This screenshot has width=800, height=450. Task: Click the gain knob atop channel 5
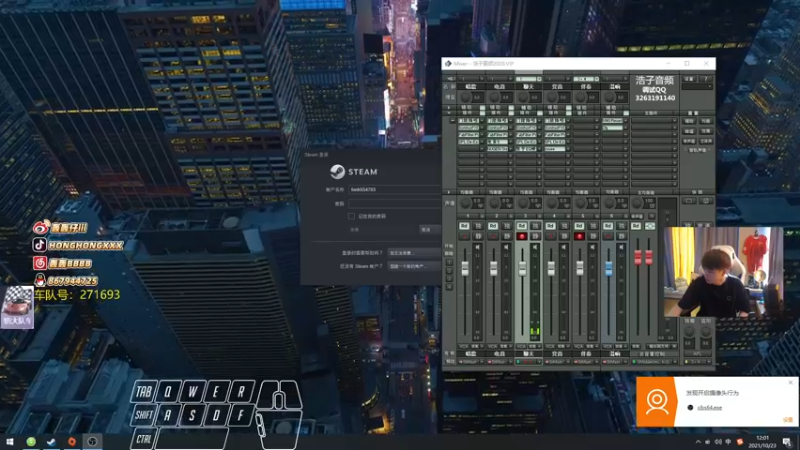[x=581, y=97]
